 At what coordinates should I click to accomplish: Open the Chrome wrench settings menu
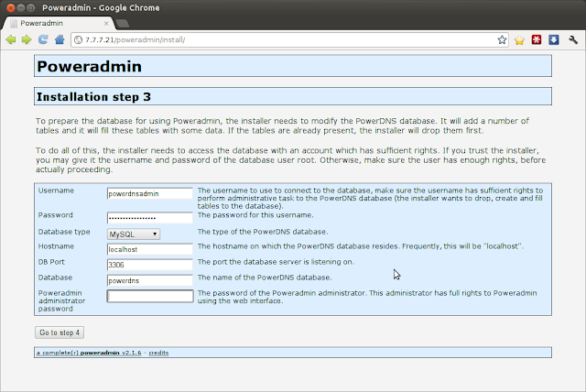click(573, 39)
